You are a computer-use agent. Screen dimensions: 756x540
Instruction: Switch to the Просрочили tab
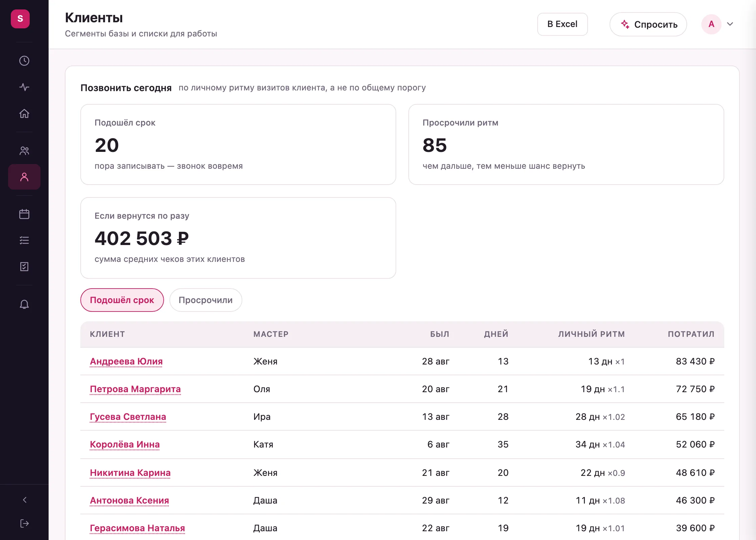[x=206, y=300]
